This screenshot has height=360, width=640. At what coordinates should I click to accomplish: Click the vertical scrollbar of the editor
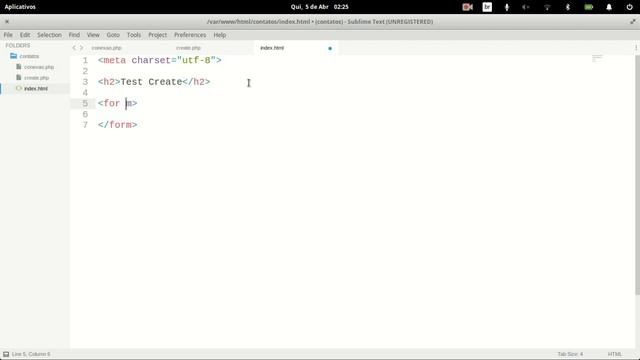coord(637,175)
